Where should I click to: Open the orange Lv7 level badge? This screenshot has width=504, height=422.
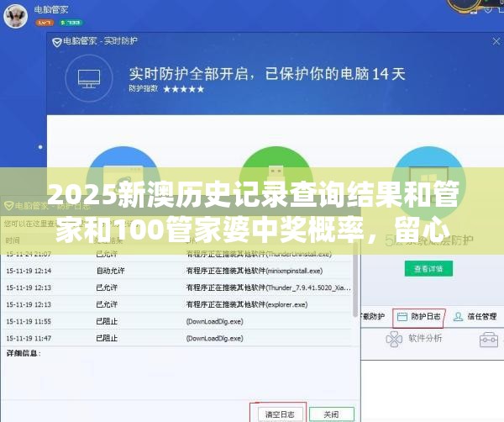pyautogui.click(x=45, y=23)
